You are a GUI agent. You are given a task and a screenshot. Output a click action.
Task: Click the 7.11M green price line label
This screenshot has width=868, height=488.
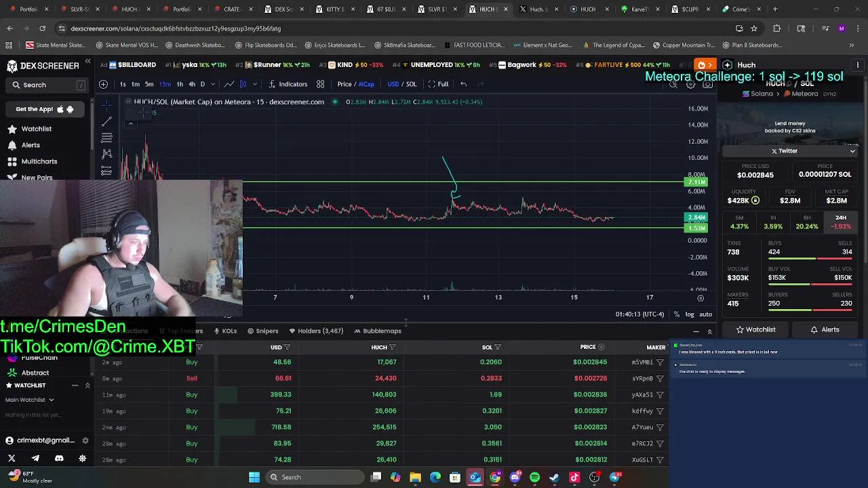[x=696, y=182]
